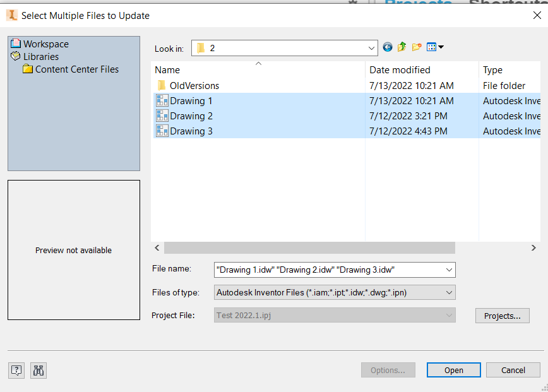Viewport: 548px width, 392px height.
Task: Click the Help question mark icon
Action: tap(16, 371)
